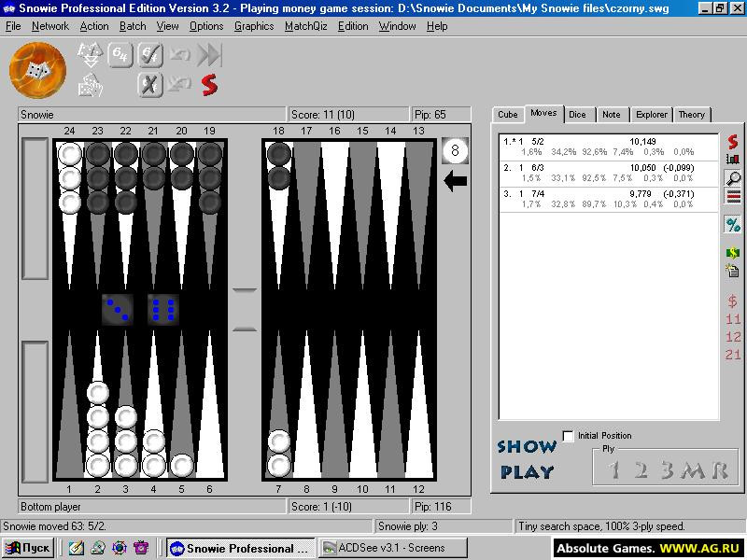
Task: Click the document with star icon
Action: (x=733, y=272)
